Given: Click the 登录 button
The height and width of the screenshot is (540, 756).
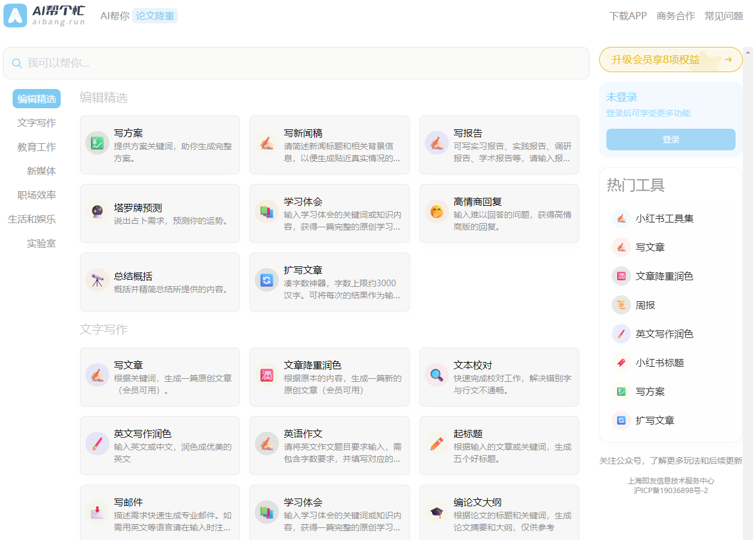Looking at the screenshot, I should click(x=671, y=139).
